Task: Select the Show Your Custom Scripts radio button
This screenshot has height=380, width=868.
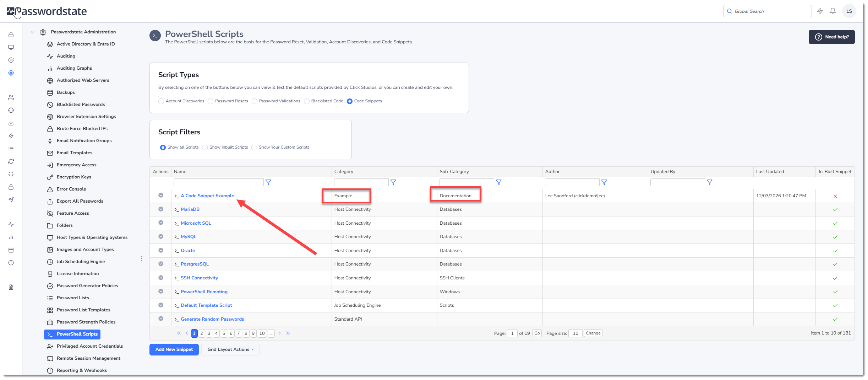Action: pyautogui.click(x=254, y=148)
